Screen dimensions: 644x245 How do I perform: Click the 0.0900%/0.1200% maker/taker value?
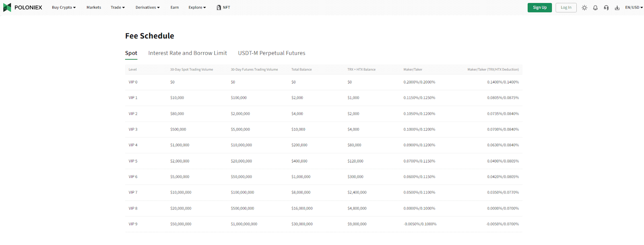click(x=419, y=145)
